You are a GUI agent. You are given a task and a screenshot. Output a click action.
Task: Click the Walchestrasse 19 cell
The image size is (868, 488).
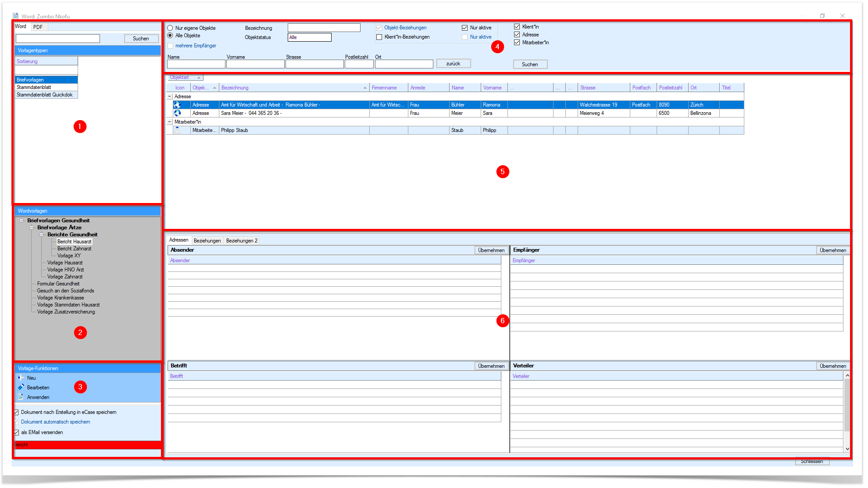tap(604, 105)
